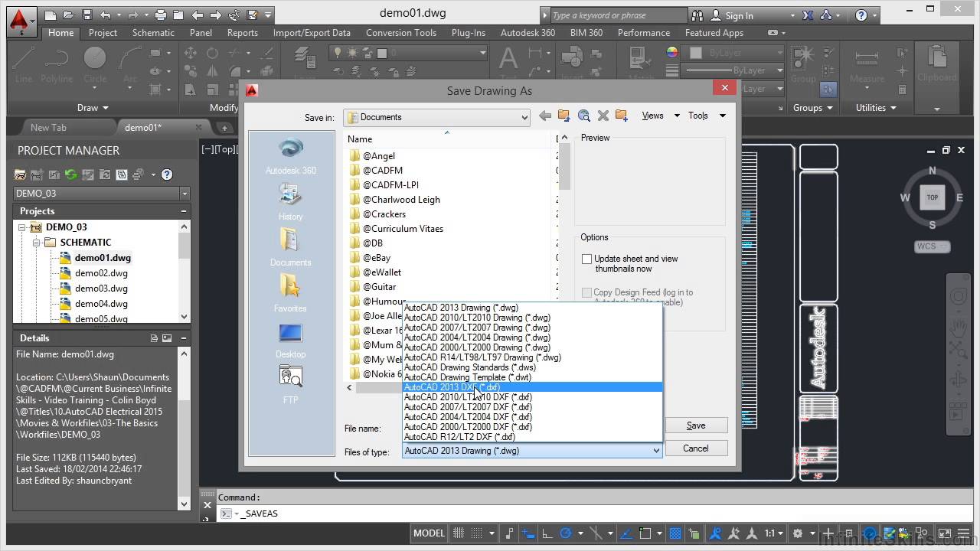Collapse the Projects section
This screenshot has width=980, height=551.
point(184,211)
